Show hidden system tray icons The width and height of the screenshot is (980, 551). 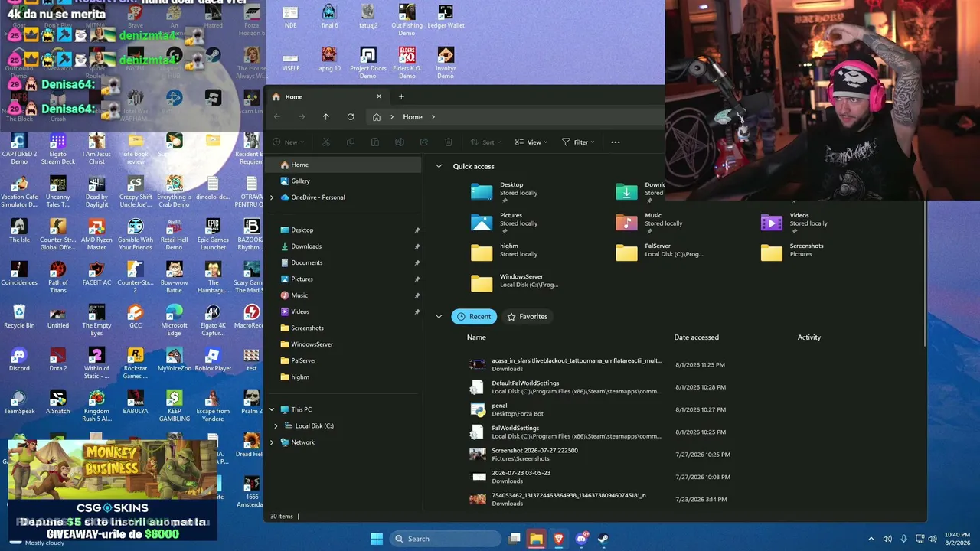(871, 539)
